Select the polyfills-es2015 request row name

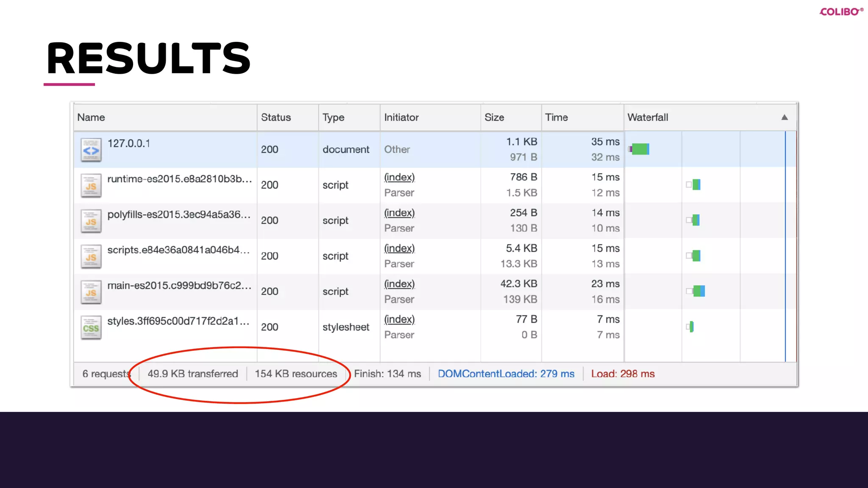179,214
